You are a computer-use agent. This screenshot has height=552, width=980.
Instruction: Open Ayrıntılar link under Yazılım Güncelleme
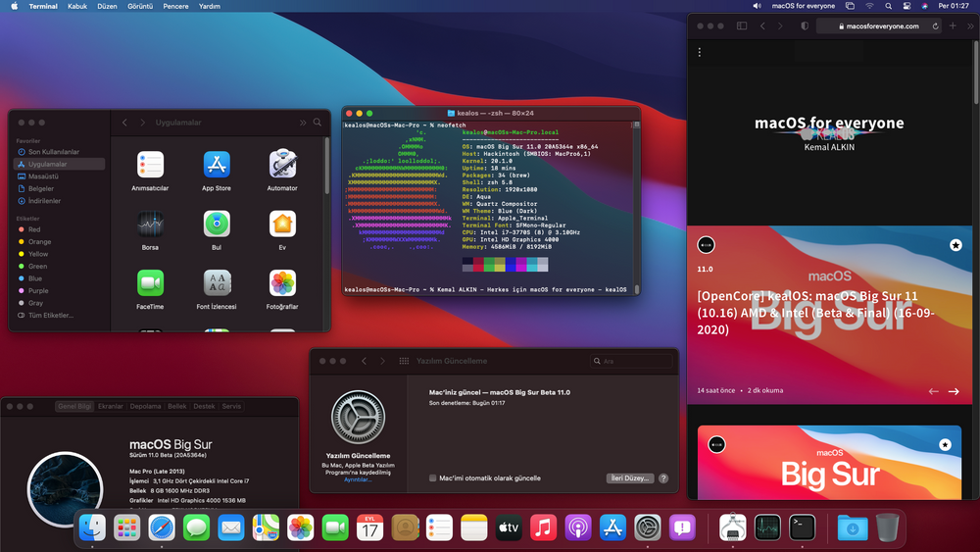click(x=358, y=480)
